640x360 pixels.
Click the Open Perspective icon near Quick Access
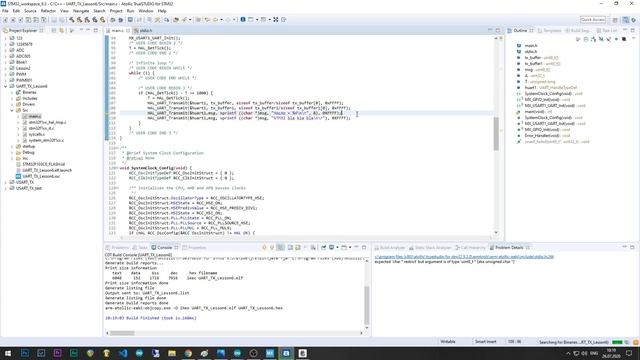pyautogui.click(x=615, y=20)
